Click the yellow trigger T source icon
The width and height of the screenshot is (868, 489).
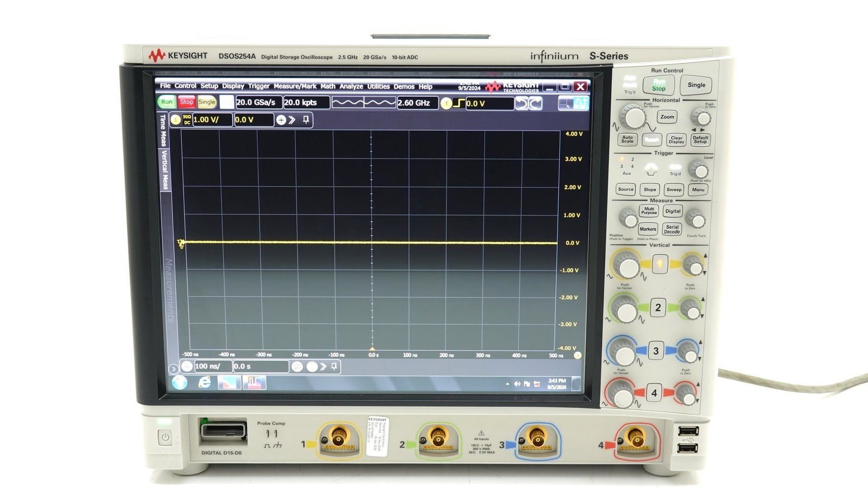446,103
